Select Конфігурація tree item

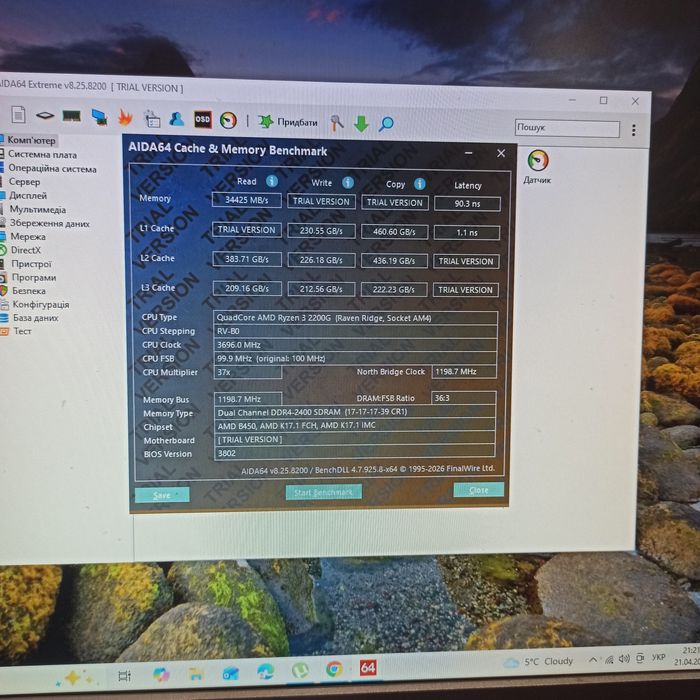coord(41,304)
